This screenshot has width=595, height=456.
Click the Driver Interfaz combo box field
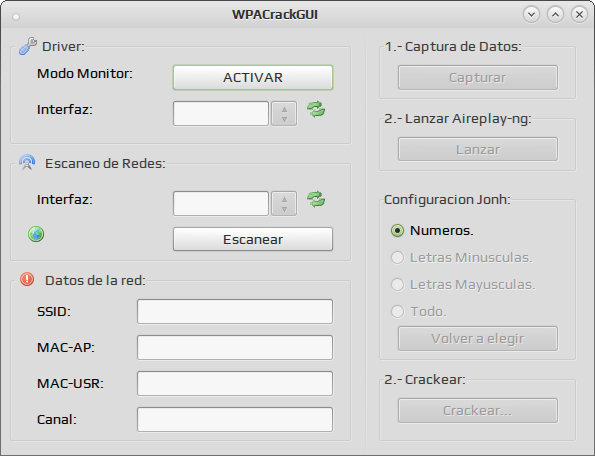pos(221,113)
